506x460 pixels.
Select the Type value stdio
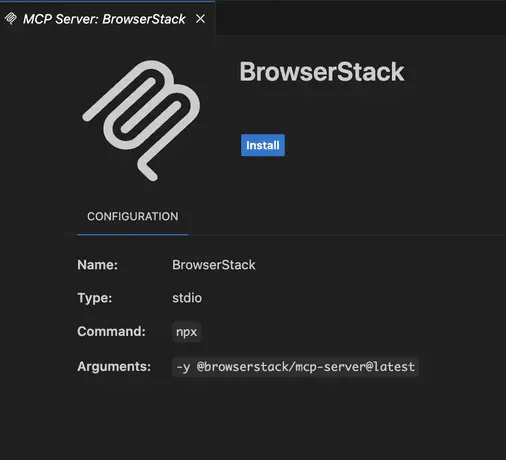coord(187,298)
